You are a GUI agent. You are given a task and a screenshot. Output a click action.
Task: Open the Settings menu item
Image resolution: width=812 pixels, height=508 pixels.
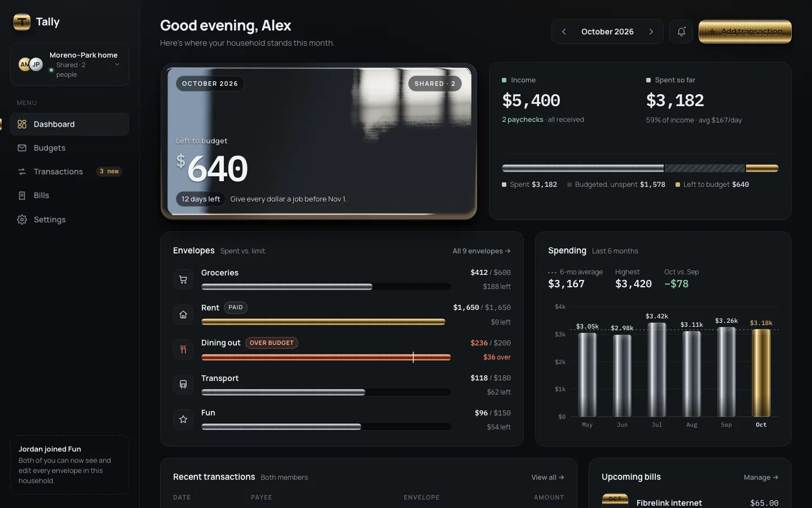coord(69,220)
